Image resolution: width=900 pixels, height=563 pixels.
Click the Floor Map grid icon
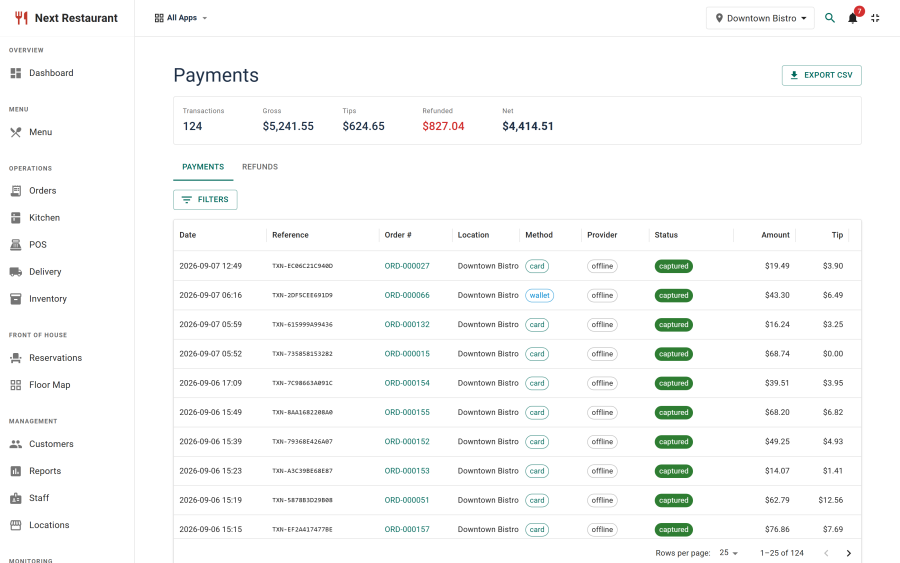(15, 385)
